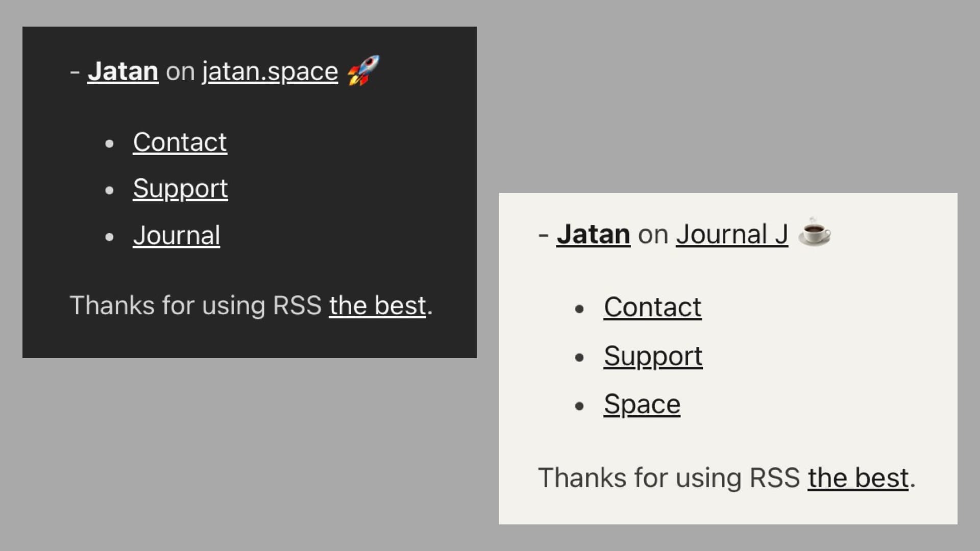Click the coffee cup emoji in light panel
Viewport: 980px width, 551px height.
[x=814, y=233]
